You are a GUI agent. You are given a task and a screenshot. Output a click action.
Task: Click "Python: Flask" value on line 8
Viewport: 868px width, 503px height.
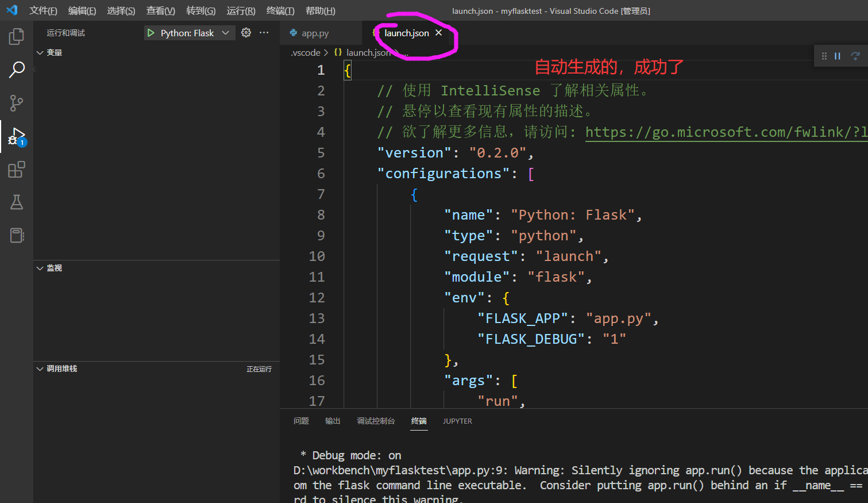pos(572,214)
